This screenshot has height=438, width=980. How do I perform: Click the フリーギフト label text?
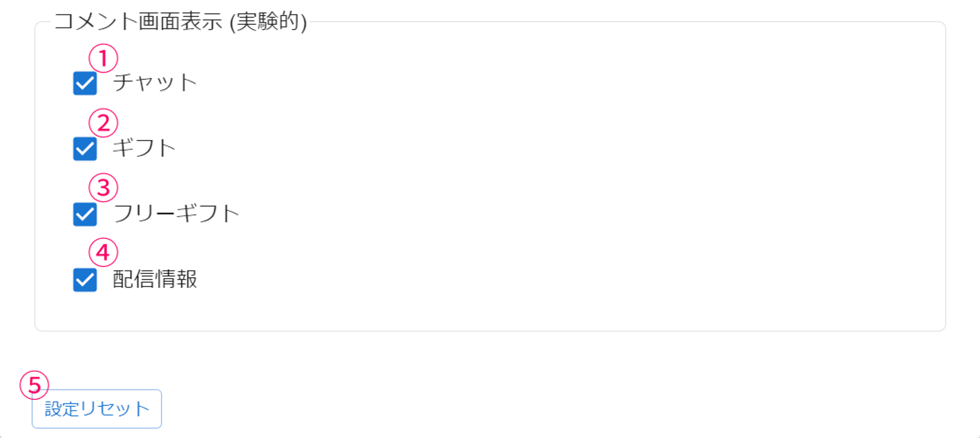pyautogui.click(x=176, y=214)
